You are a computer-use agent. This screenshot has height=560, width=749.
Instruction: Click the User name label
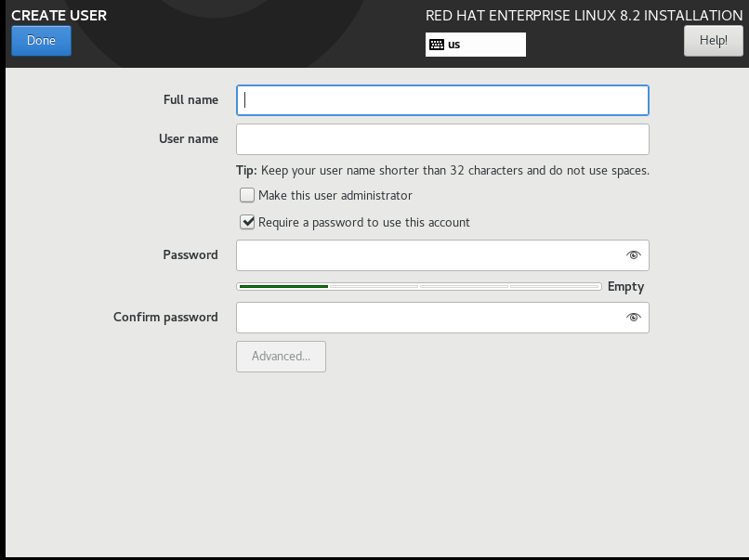189,139
